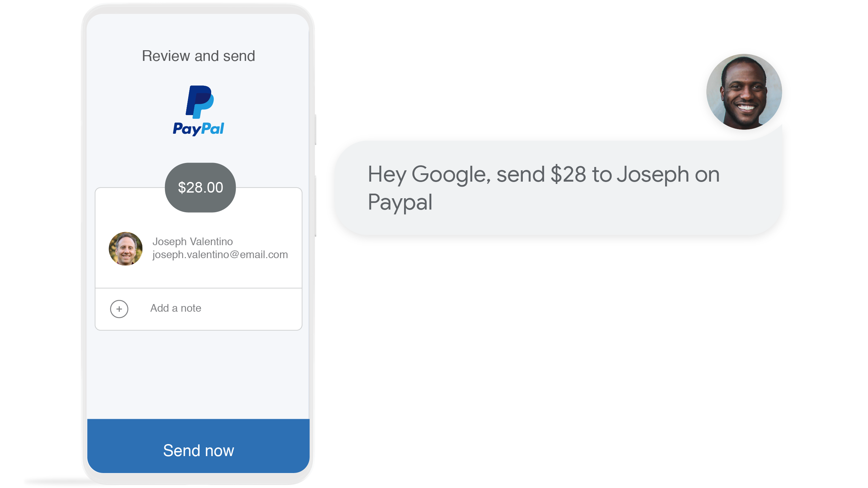
Task: Click the PayPal wordmark under the logo
Action: [x=199, y=129]
